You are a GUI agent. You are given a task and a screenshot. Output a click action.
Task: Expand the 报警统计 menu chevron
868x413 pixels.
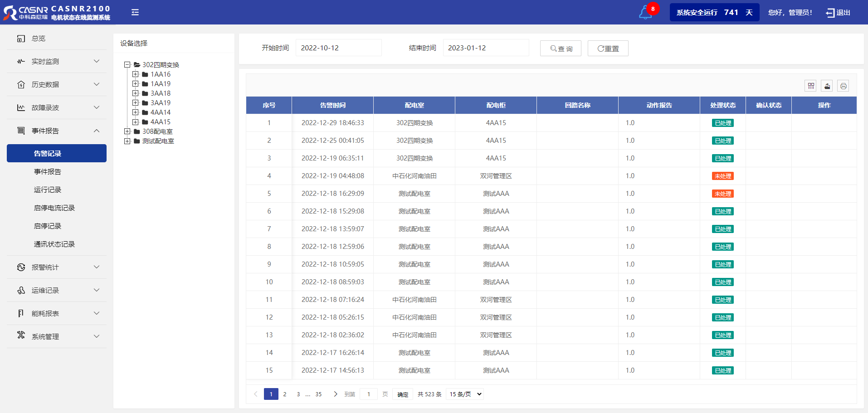tap(97, 267)
